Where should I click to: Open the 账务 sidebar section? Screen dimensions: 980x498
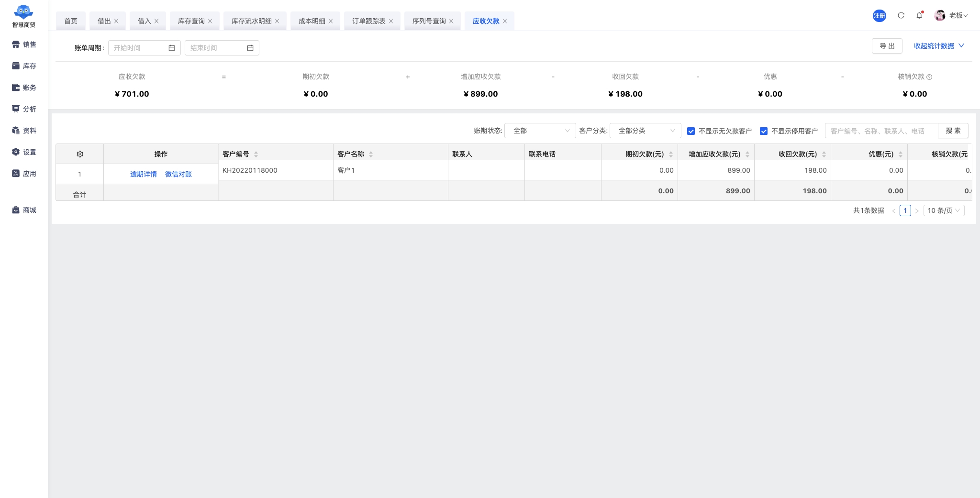pos(24,88)
